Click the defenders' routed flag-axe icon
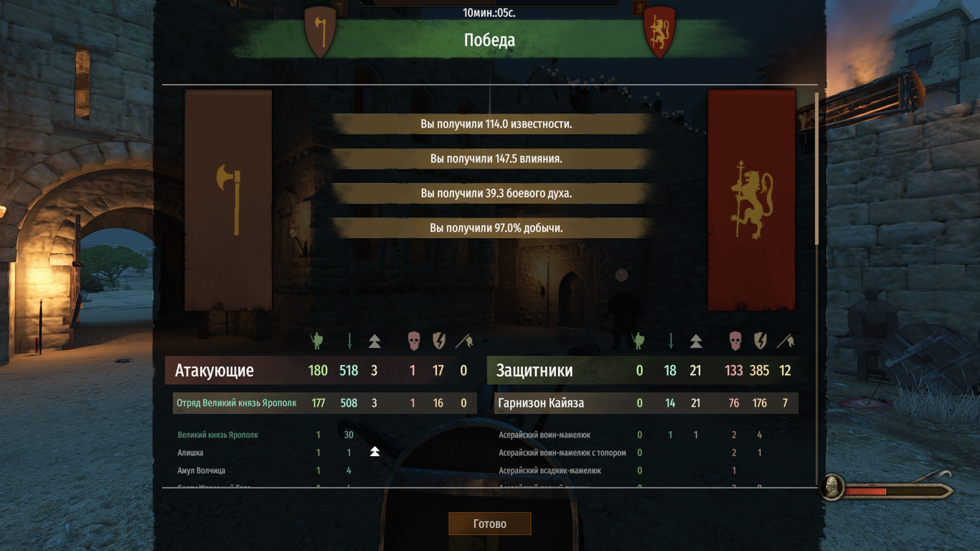The image size is (980, 551). (785, 341)
